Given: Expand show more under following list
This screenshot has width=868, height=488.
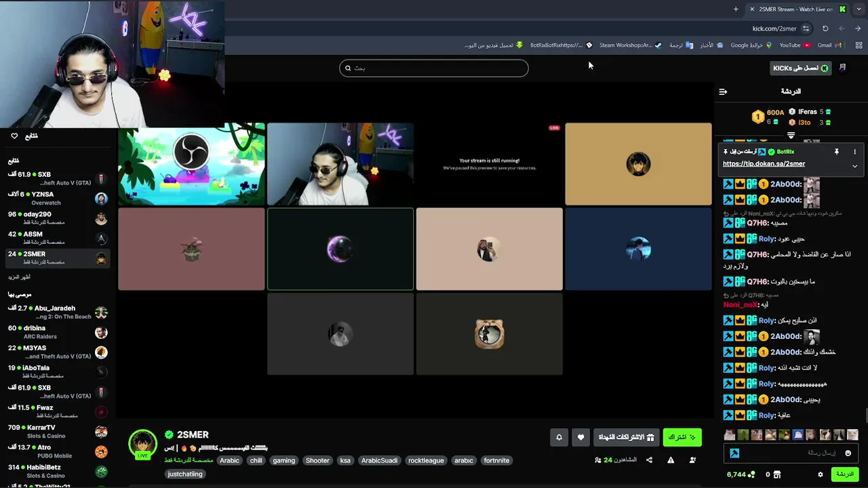Looking at the screenshot, I should click(x=19, y=277).
